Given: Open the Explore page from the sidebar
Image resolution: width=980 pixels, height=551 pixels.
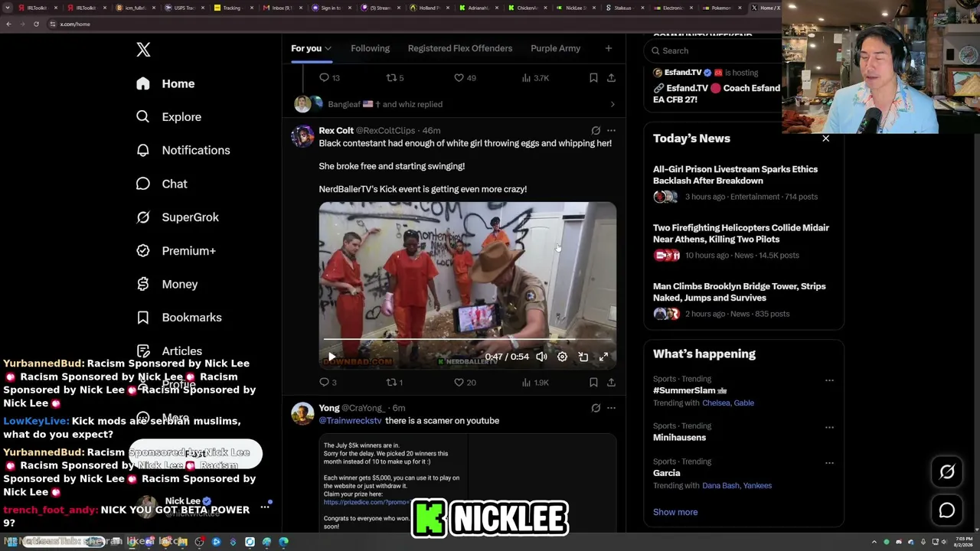Looking at the screenshot, I should click(x=169, y=117).
